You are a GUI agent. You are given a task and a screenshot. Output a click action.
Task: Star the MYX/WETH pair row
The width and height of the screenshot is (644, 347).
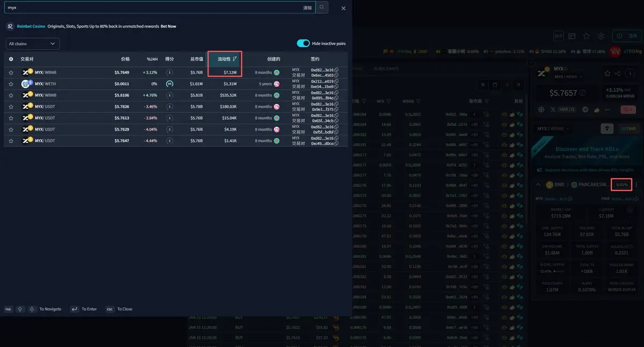11,84
